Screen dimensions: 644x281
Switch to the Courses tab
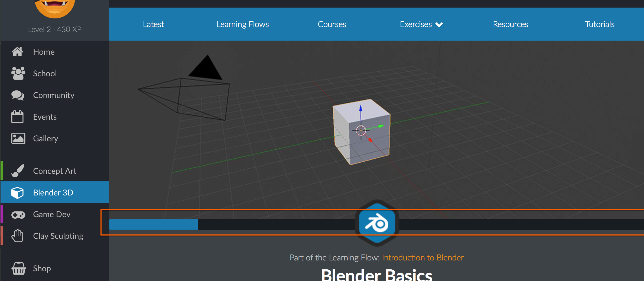click(332, 24)
